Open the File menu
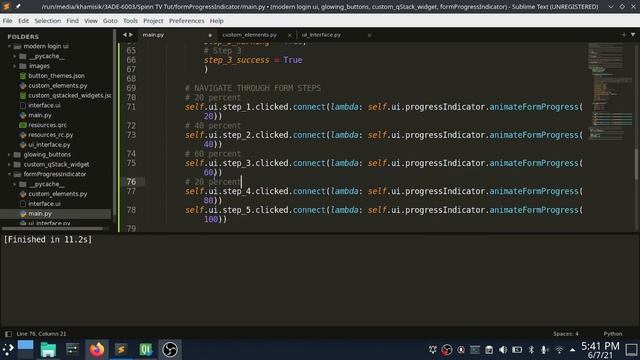640x360 pixels. coord(7,21)
